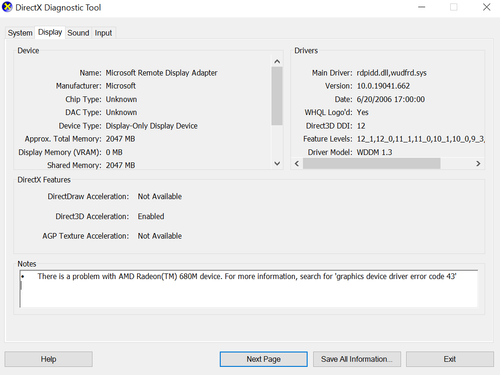Click Shared Memory value 2047 MB
The image size is (500, 375).
[120, 165]
